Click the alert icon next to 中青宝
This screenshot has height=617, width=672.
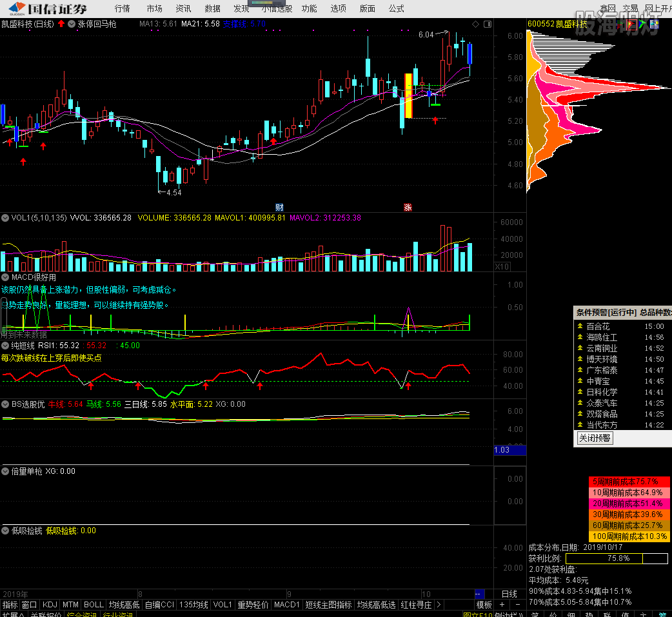pyautogui.click(x=580, y=381)
